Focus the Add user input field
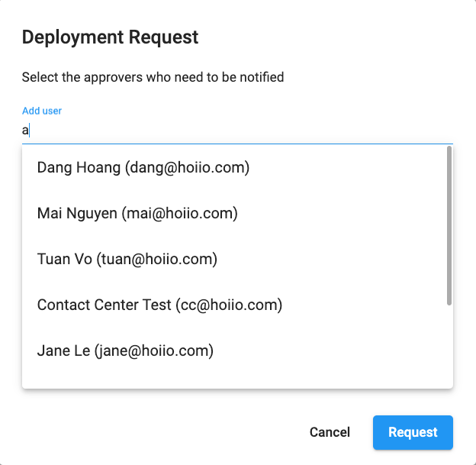 click(x=237, y=131)
